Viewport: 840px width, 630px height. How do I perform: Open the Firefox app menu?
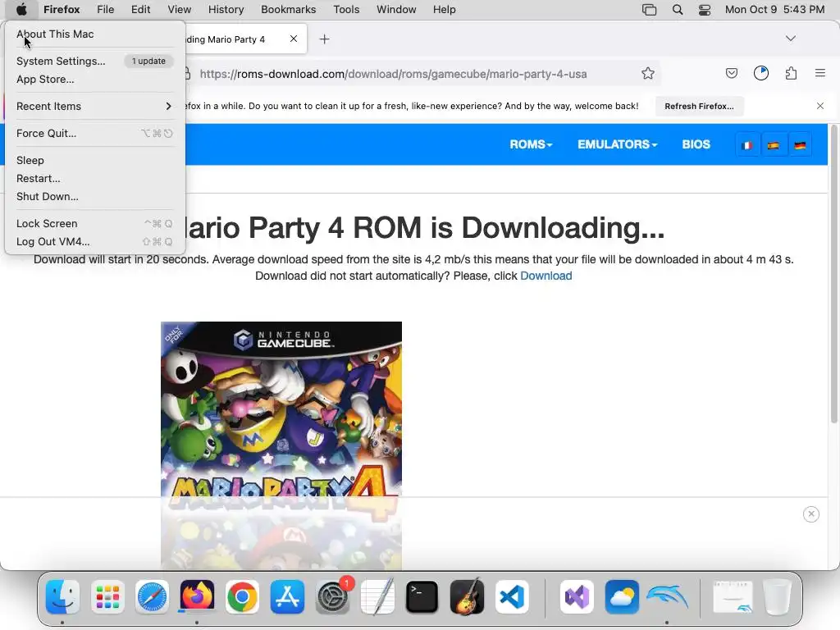tap(62, 10)
